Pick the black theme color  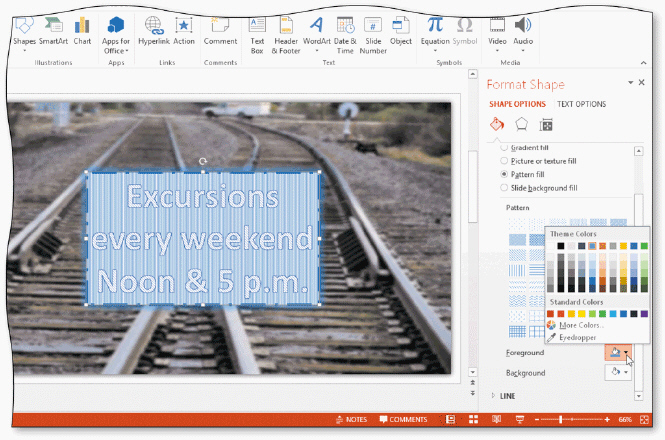coord(561,246)
